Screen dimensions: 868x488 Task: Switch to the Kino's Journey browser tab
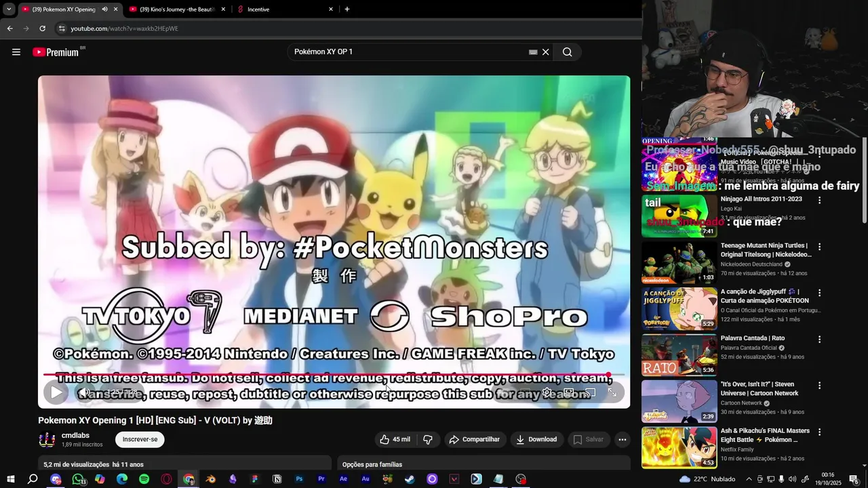[176, 9]
